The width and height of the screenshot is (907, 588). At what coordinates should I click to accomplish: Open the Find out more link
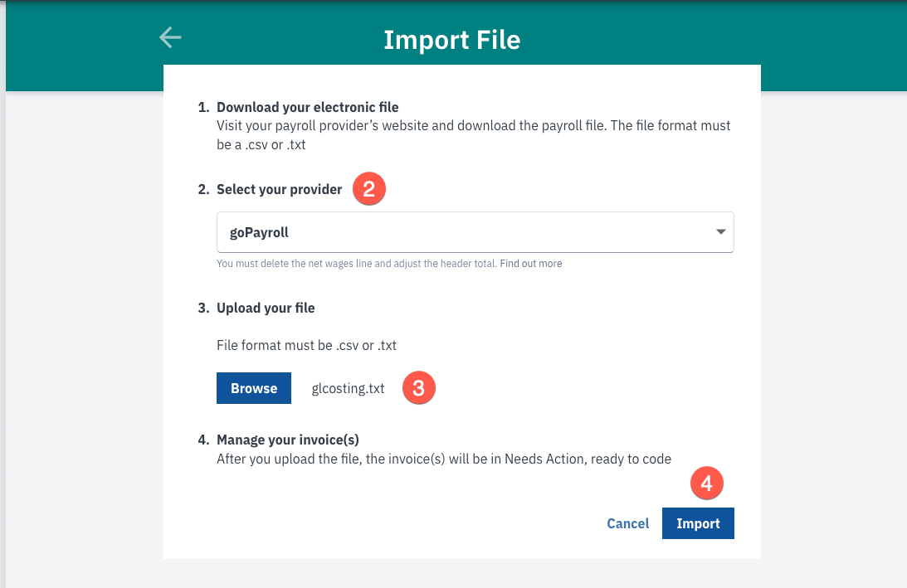(531, 264)
